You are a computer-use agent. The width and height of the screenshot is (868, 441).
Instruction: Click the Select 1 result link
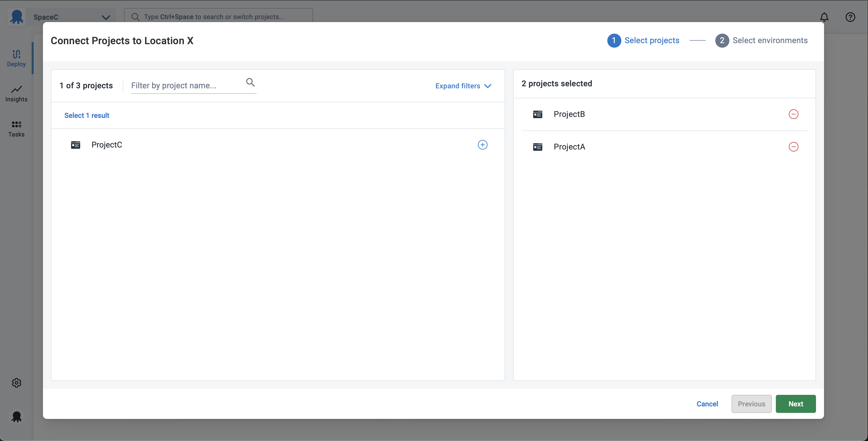click(x=87, y=115)
